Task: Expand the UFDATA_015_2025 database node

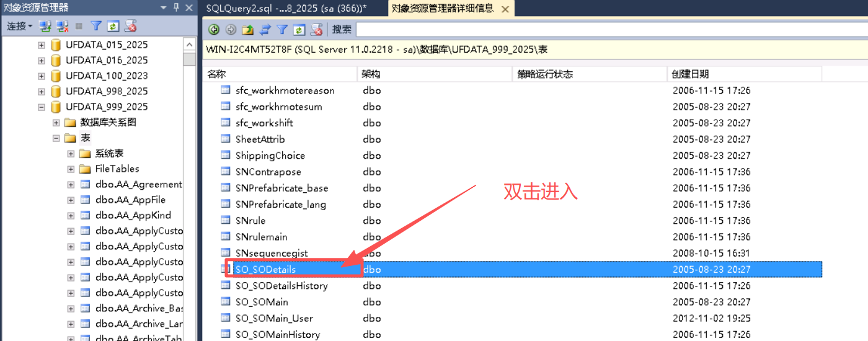Action: [42, 45]
